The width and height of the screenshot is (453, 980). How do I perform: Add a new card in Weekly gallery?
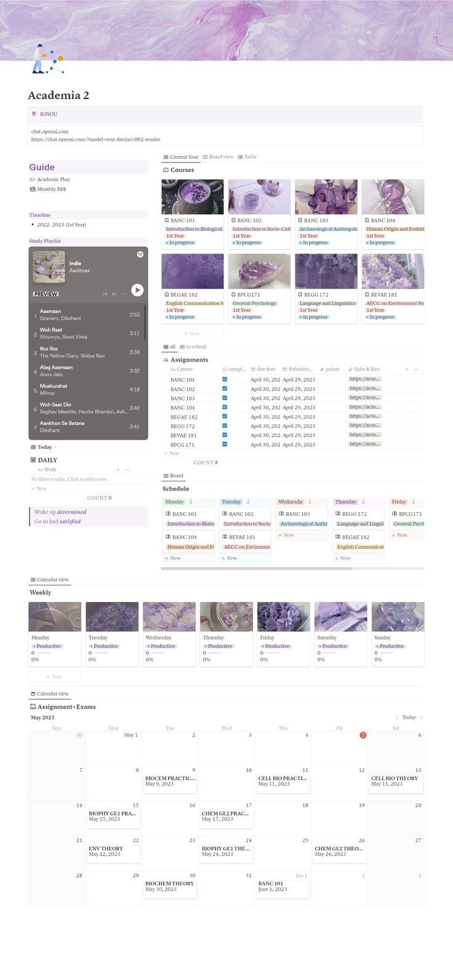tap(54, 677)
